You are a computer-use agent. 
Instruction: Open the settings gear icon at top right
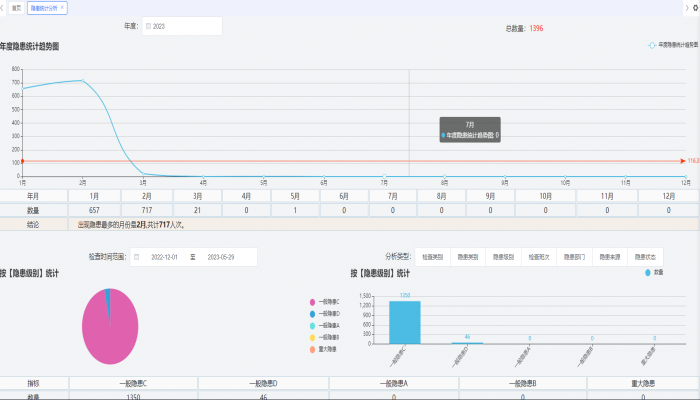pyautogui.click(x=694, y=7)
